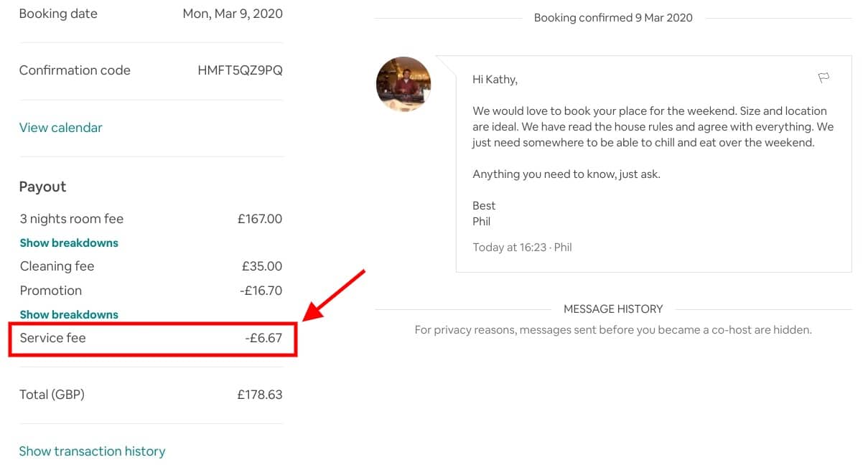Image resolution: width=868 pixels, height=475 pixels.
Task: Click the hidden messages privacy notice
Action: [613, 329]
